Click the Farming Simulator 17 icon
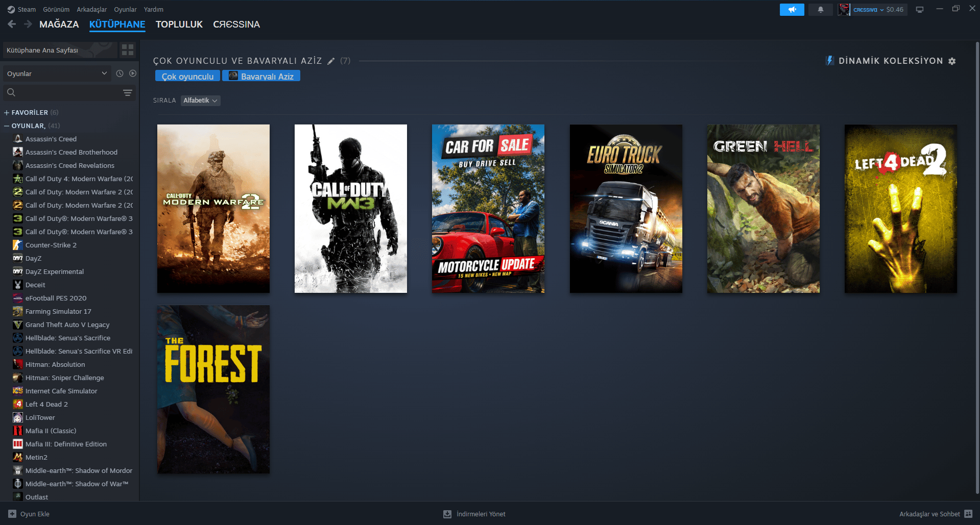 click(x=18, y=311)
